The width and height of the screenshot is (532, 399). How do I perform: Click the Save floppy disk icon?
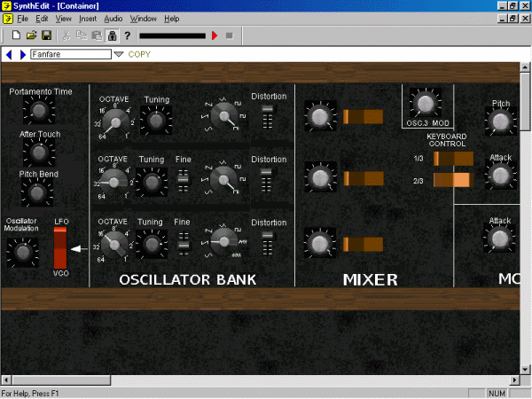(46, 35)
